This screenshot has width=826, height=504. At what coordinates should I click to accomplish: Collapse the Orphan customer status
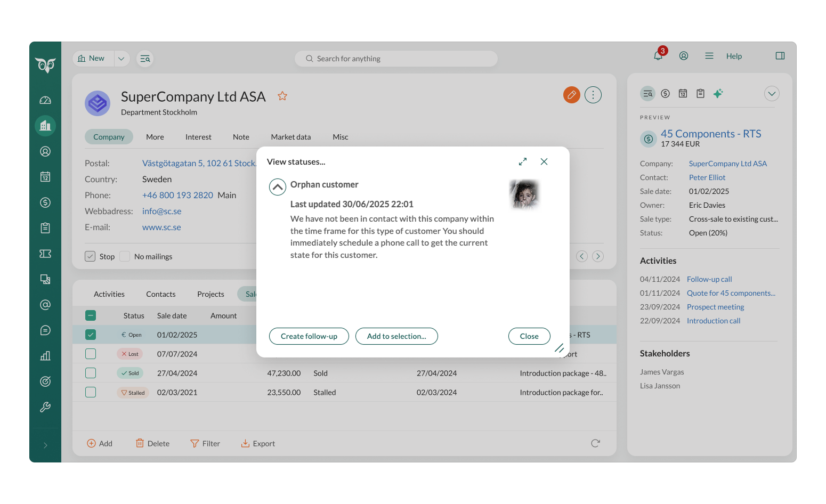coord(277,187)
